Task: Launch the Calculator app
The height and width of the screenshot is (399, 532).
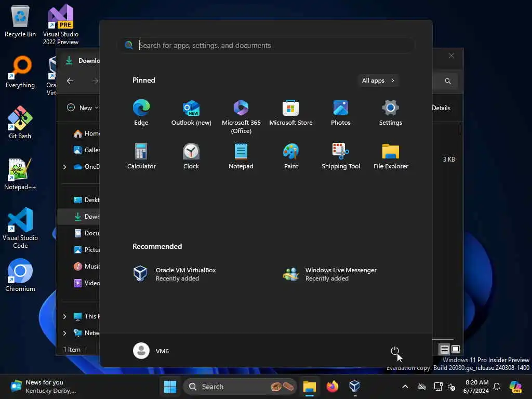Action: pos(141,156)
